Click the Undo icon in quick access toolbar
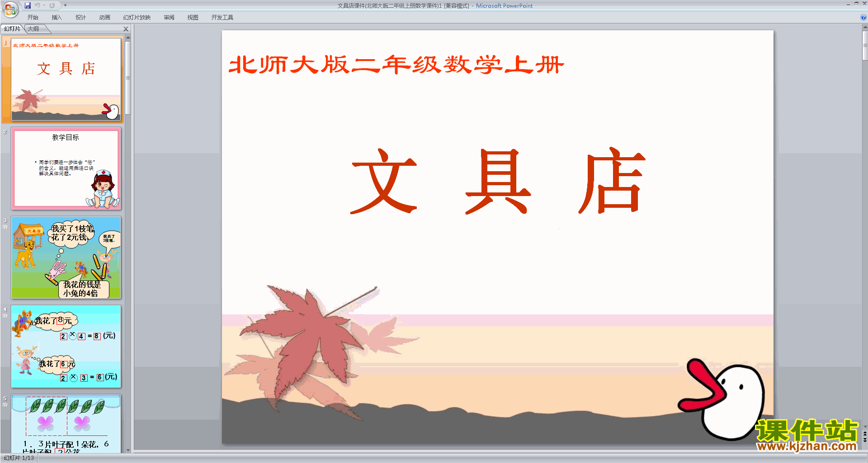Viewport: 868px width, 463px height. pyautogui.click(x=38, y=5)
